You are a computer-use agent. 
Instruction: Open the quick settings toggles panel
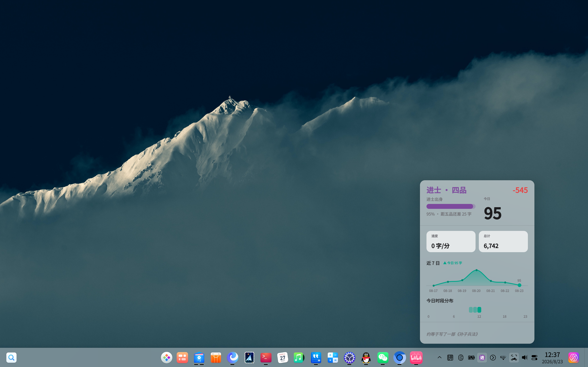click(x=534, y=358)
